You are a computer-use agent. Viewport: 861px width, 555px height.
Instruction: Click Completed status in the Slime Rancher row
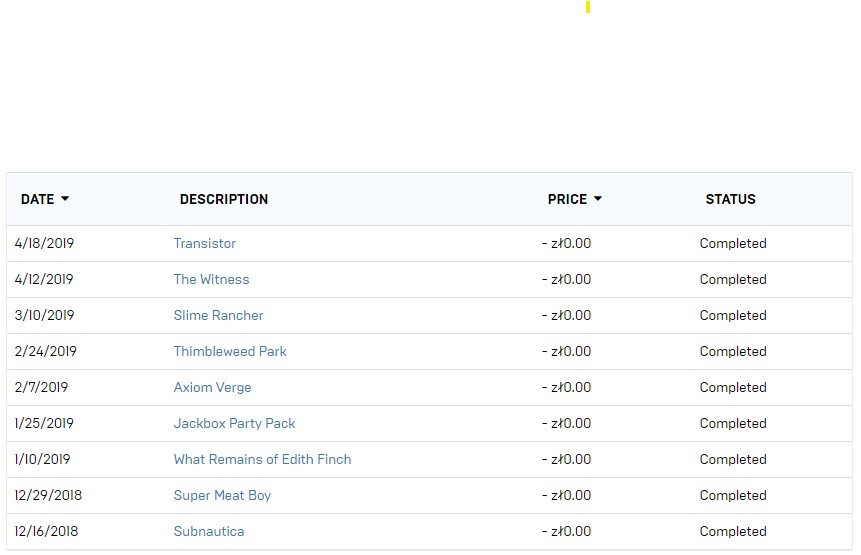tap(733, 315)
